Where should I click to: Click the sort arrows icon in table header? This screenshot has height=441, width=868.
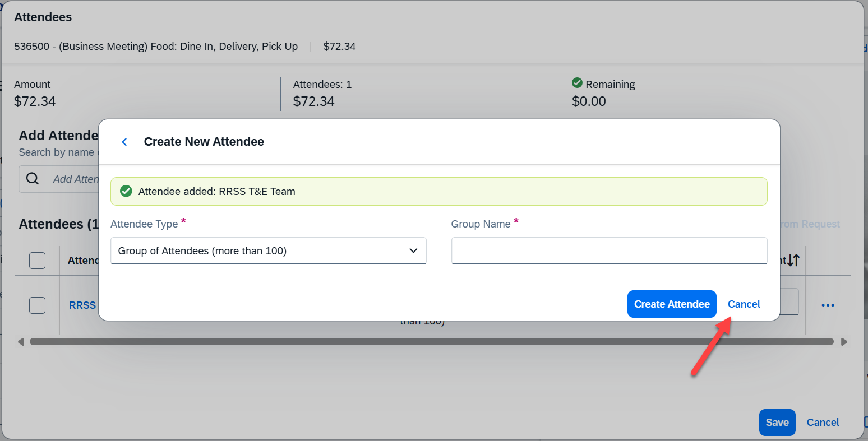pyautogui.click(x=793, y=260)
